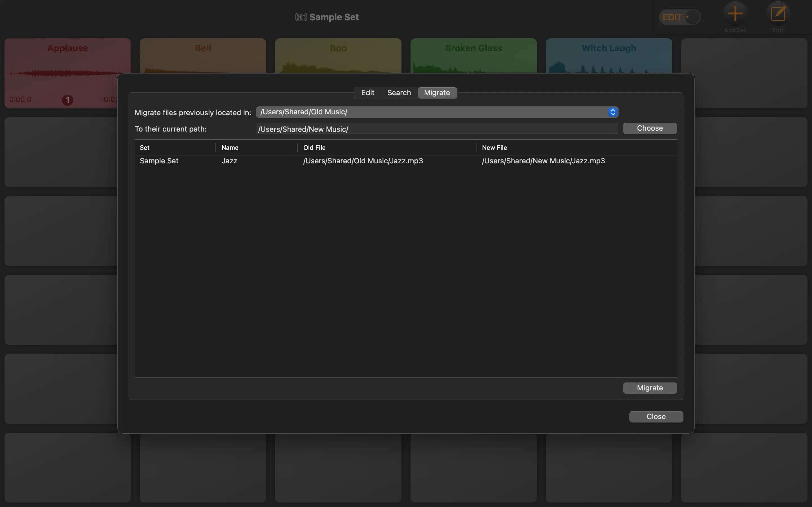Screen dimensions: 812x507
Task: Click the current path text field
Action: tap(436, 129)
